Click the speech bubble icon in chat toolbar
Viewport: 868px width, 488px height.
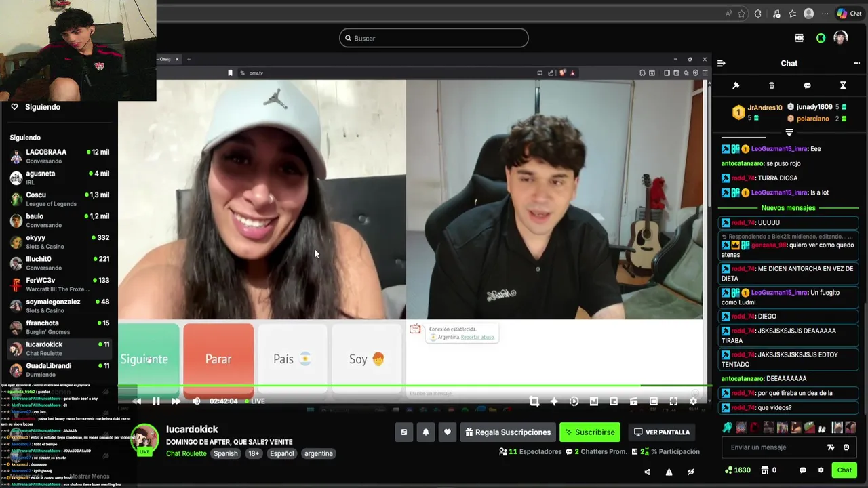point(807,85)
